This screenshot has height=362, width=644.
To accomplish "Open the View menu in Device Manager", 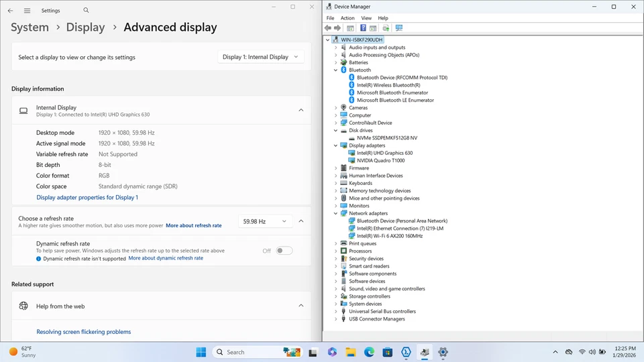I will (366, 18).
